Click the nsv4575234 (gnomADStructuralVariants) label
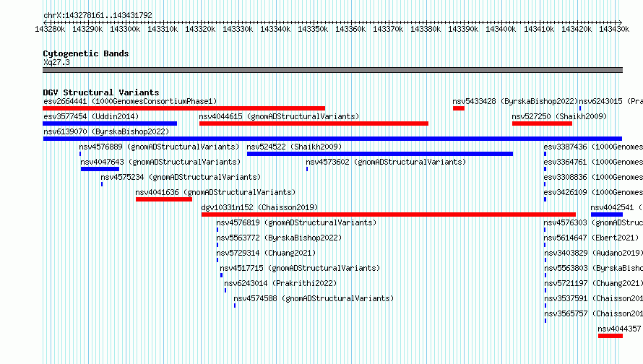The image size is (643, 364). (x=181, y=177)
